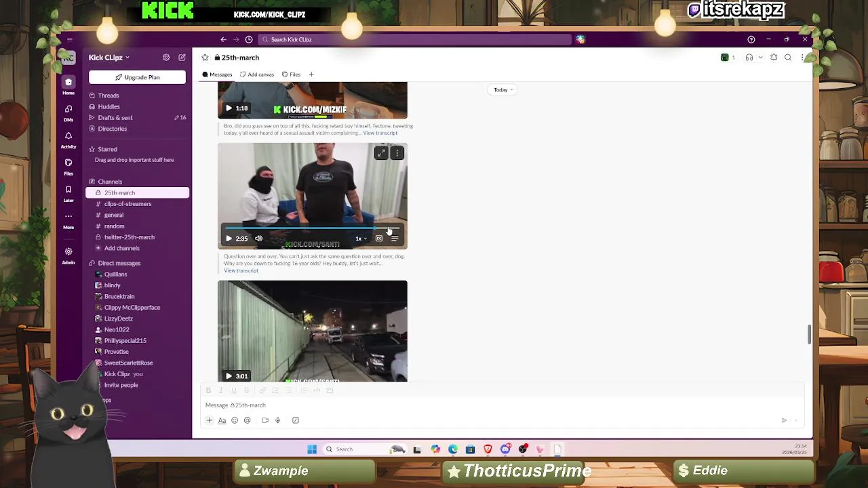Seek on the 2:35 video progress bar

(312, 228)
